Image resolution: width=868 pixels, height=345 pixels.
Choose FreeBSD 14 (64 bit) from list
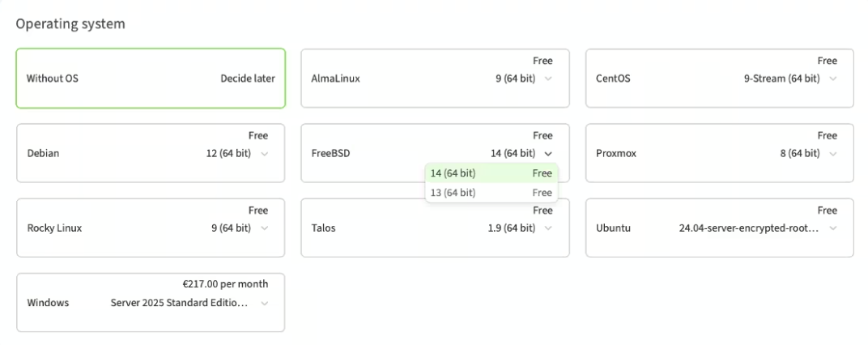[491, 173]
